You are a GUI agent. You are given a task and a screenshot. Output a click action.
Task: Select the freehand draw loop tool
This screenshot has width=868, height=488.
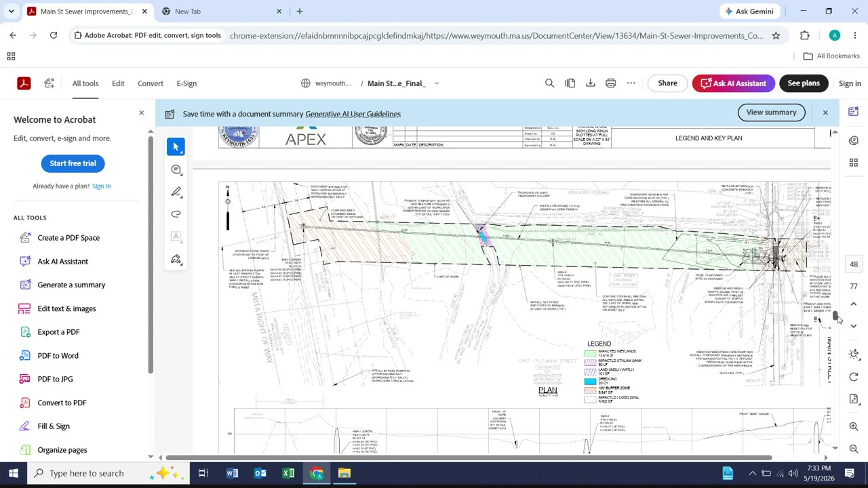176,214
